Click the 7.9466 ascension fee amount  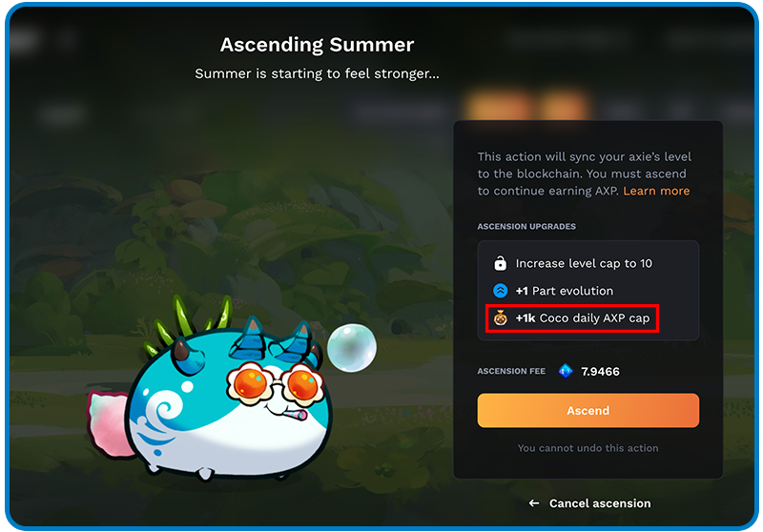(601, 372)
